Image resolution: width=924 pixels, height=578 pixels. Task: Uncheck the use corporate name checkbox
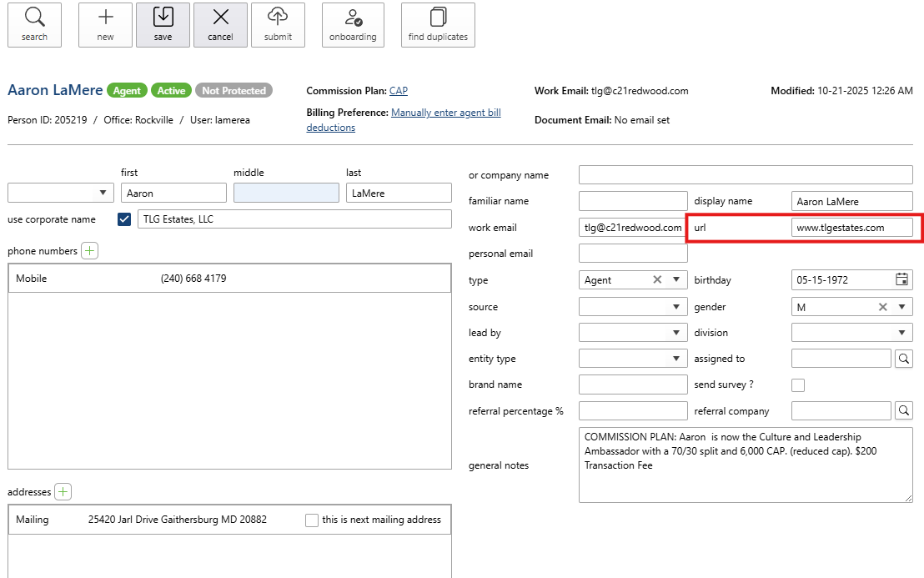[x=125, y=219]
